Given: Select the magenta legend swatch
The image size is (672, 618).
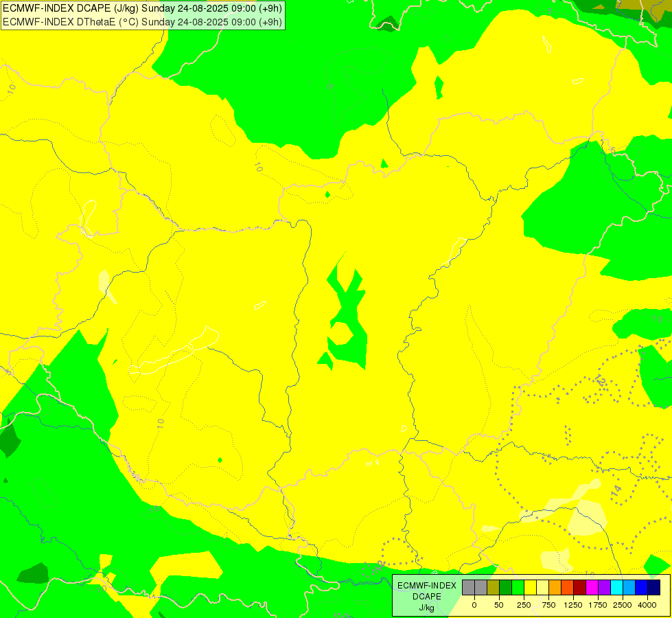Looking at the screenshot, I should coord(592,588).
